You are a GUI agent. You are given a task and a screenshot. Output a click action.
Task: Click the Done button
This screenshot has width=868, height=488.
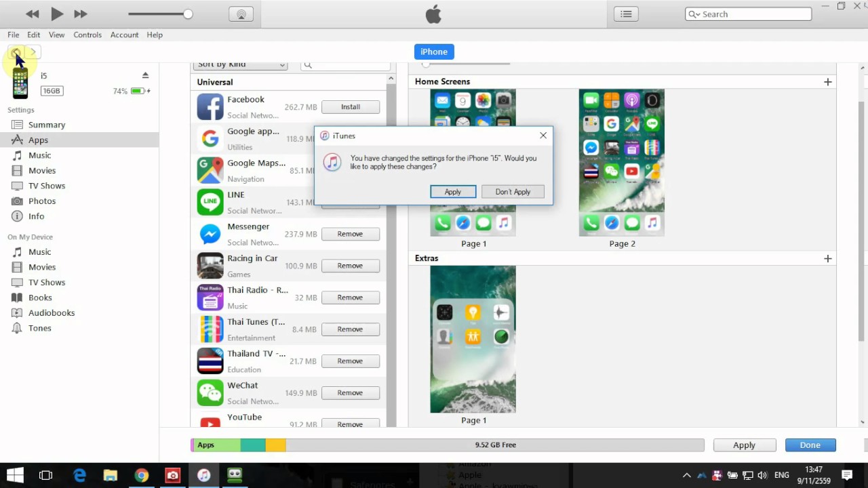point(810,445)
